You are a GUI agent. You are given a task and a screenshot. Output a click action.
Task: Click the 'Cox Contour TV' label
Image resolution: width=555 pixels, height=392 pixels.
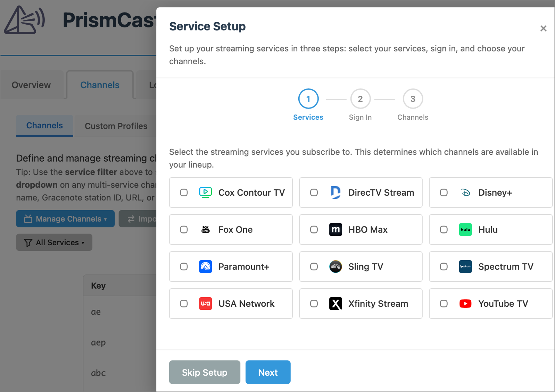(x=251, y=193)
